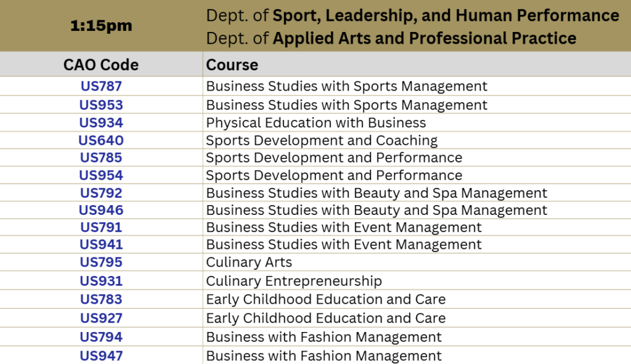The image size is (631, 364).
Task: Open the US787 CAO code link
Action: pos(101,86)
